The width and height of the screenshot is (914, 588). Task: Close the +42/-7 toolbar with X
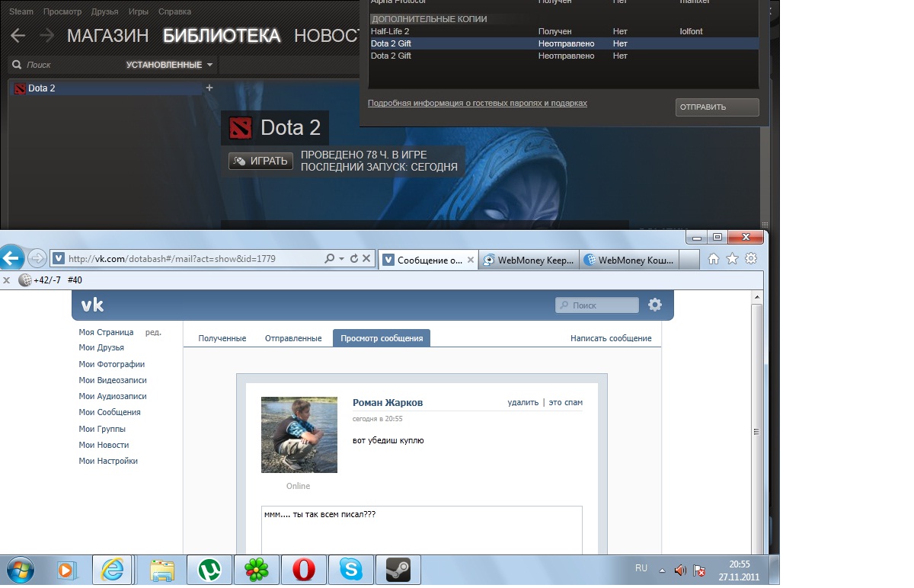click(6, 280)
